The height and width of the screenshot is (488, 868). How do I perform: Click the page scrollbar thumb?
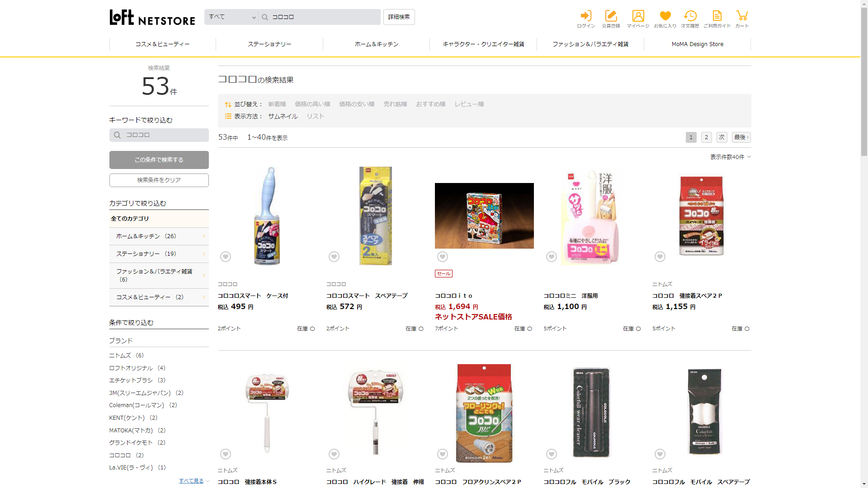click(864, 81)
